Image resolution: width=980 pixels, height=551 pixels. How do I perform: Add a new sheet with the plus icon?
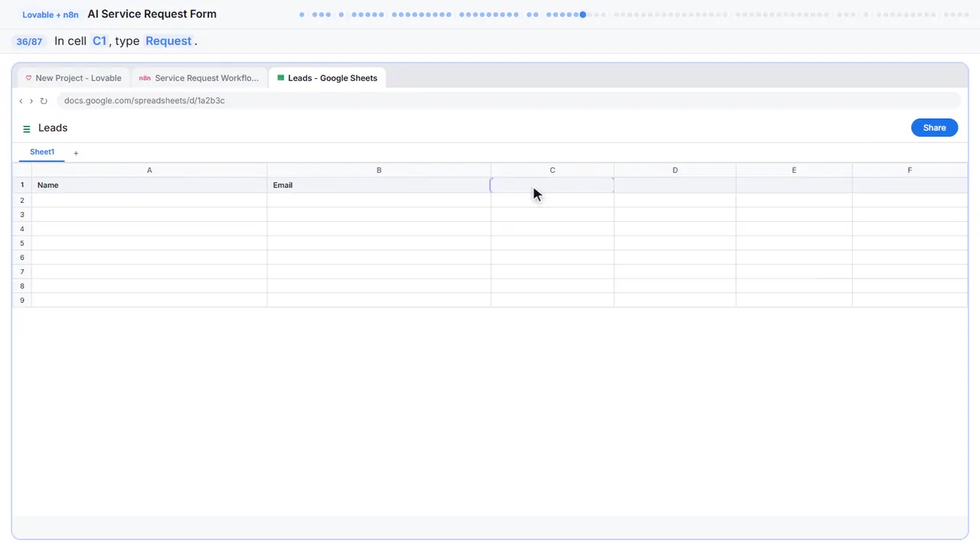click(76, 153)
